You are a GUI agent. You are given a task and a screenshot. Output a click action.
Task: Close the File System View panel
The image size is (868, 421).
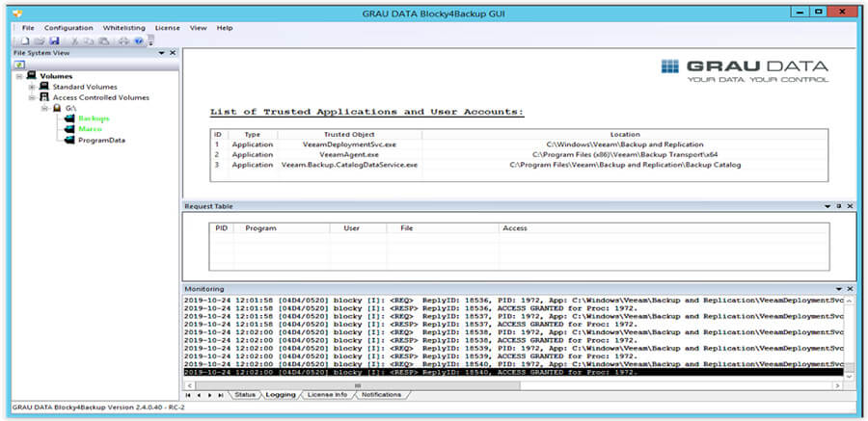pos(173,53)
